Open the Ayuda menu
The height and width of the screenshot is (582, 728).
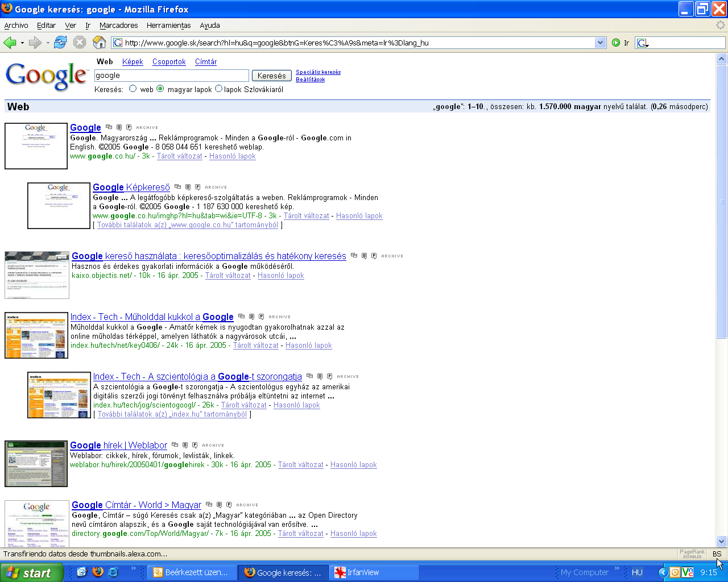click(209, 25)
